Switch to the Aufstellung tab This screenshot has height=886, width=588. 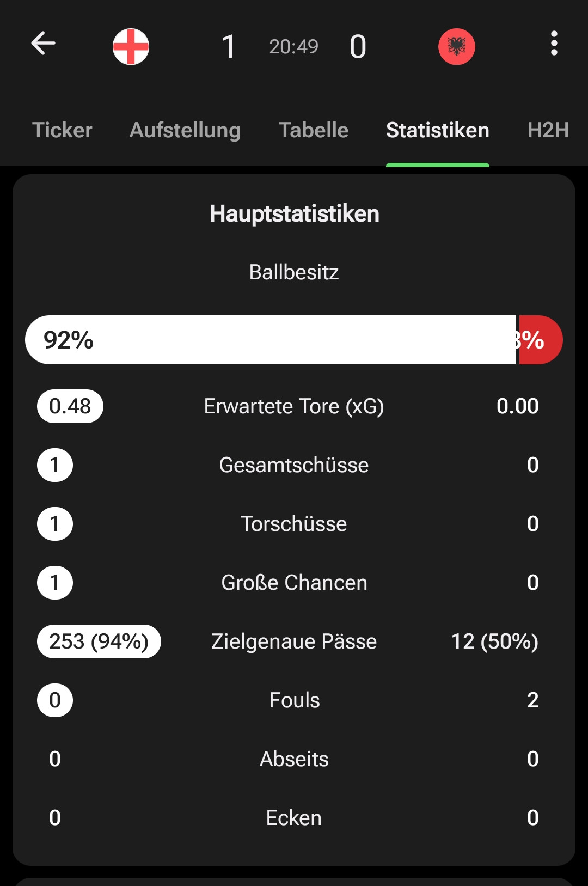(185, 130)
